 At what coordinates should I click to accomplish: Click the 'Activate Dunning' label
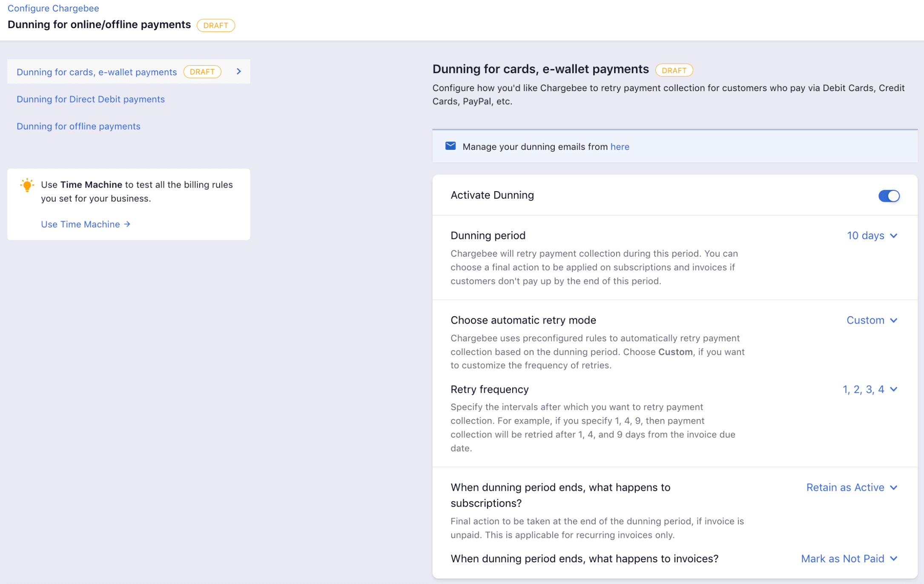point(492,195)
